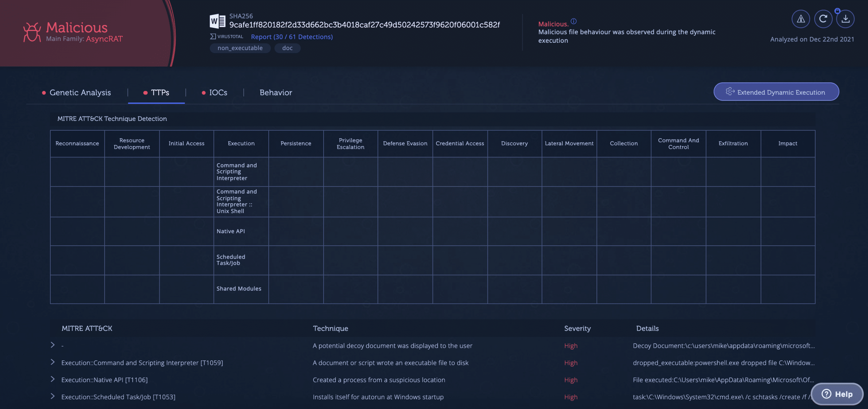Expand the decoy document technique row
Viewport: 868px width, 409px height.
[53, 345]
